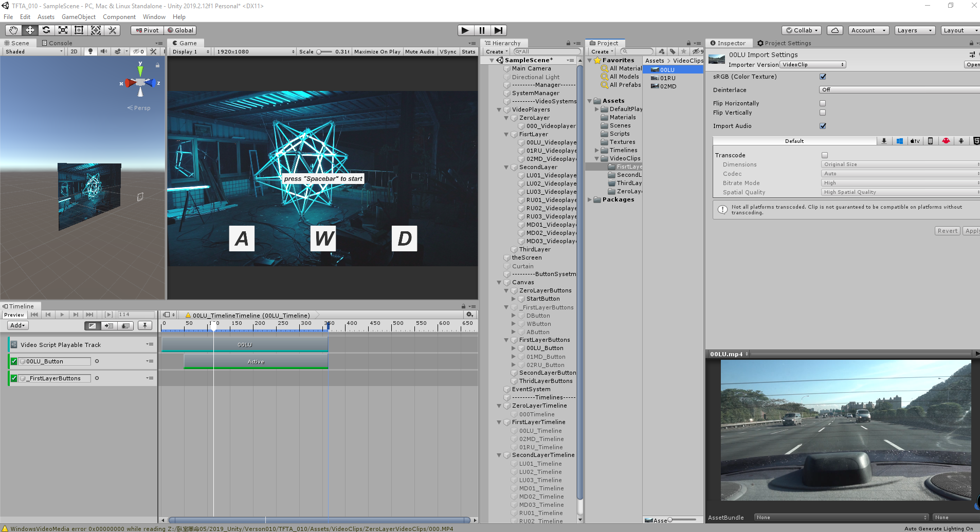Screen dimensions: 980x532
Task: Toggle scene lighting icon
Action: 90,51
